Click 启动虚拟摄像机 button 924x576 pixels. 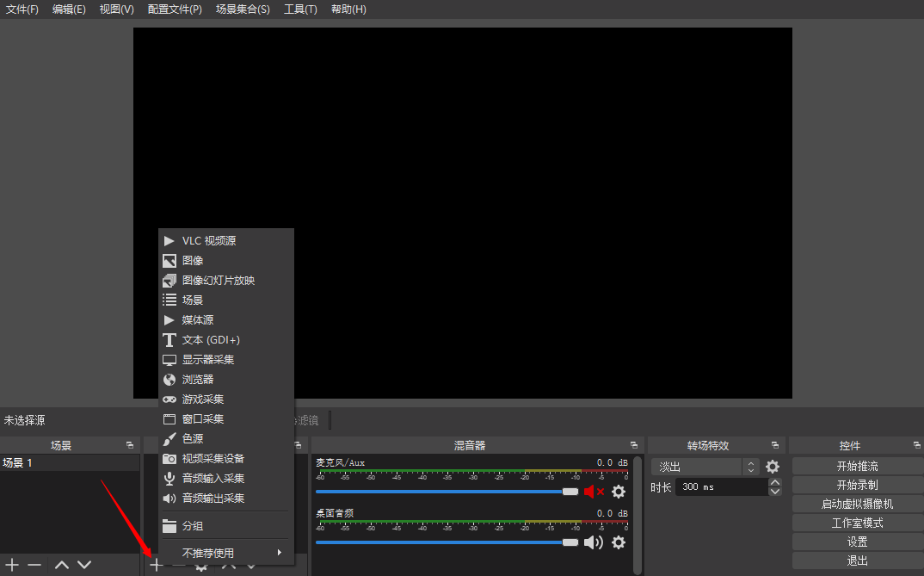tap(858, 504)
